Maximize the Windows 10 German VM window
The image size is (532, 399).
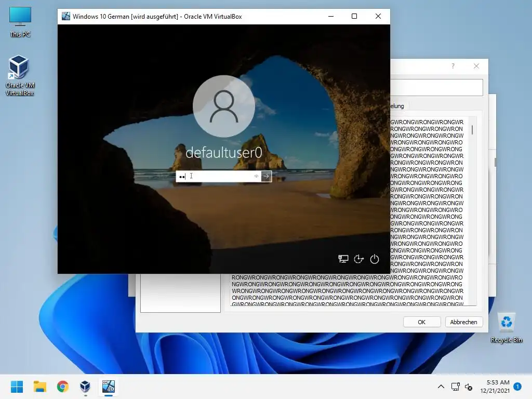coord(354,16)
